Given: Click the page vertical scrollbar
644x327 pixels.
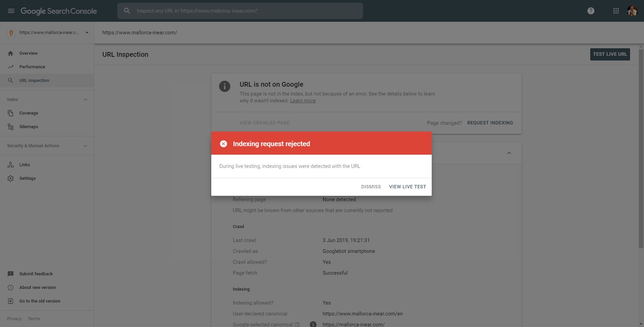Looking at the screenshot, I should coord(641,149).
